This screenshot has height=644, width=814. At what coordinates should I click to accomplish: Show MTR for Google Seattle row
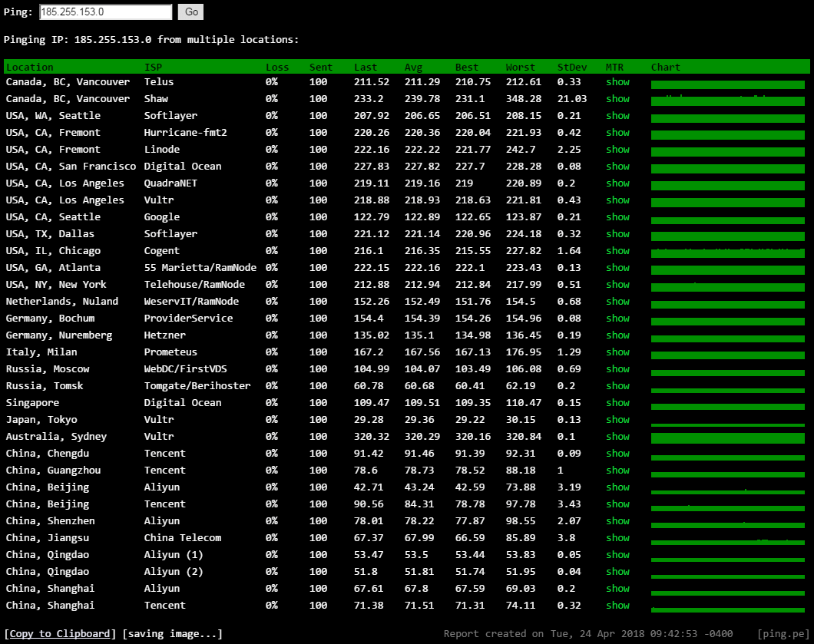pos(617,217)
